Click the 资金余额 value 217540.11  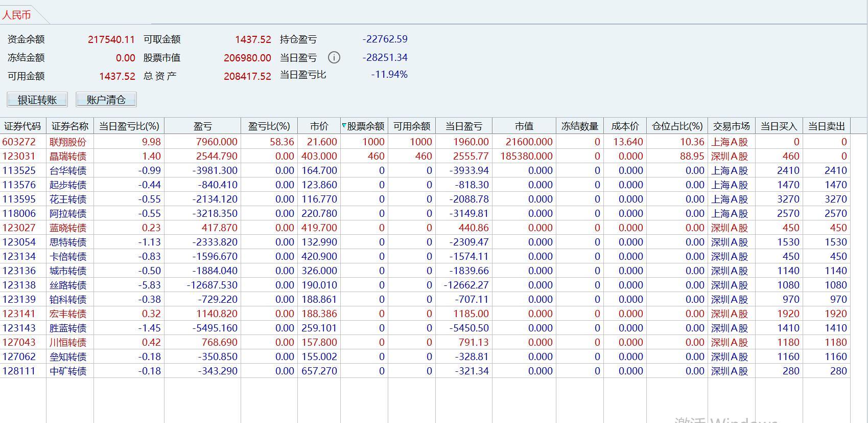[x=111, y=39]
